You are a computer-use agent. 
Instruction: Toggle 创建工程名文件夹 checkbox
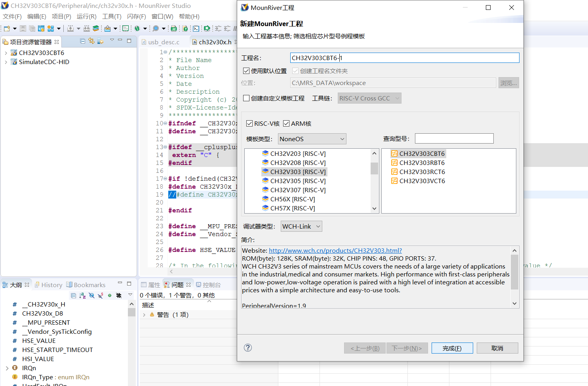[295, 71]
